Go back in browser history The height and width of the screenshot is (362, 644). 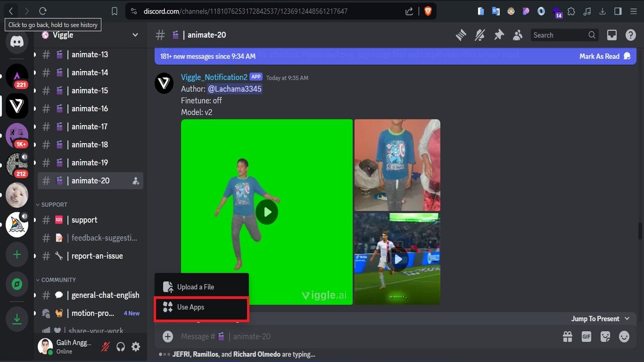click(11, 11)
